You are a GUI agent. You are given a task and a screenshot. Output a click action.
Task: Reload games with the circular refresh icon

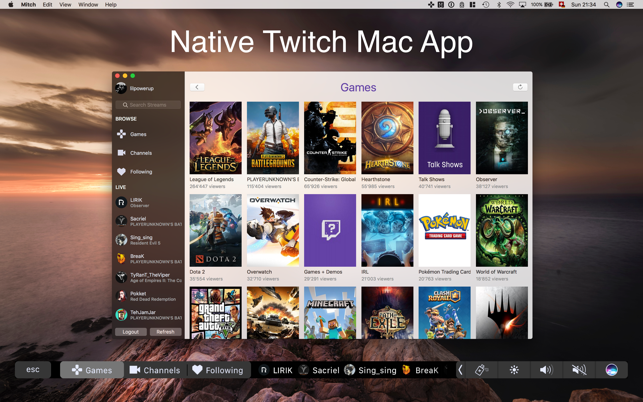click(x=520, y=87)
